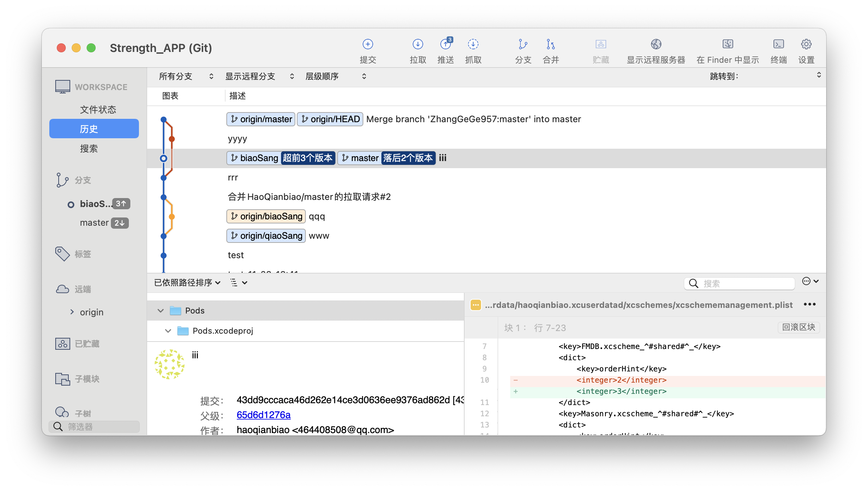Open parent commit link 65d6d1276a

pos(263,415)
